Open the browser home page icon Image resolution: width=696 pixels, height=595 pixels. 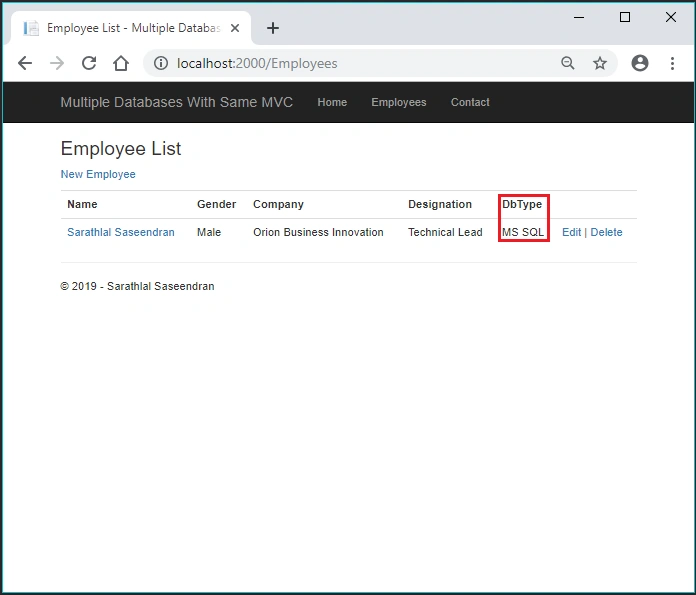[x=121, y=63]
